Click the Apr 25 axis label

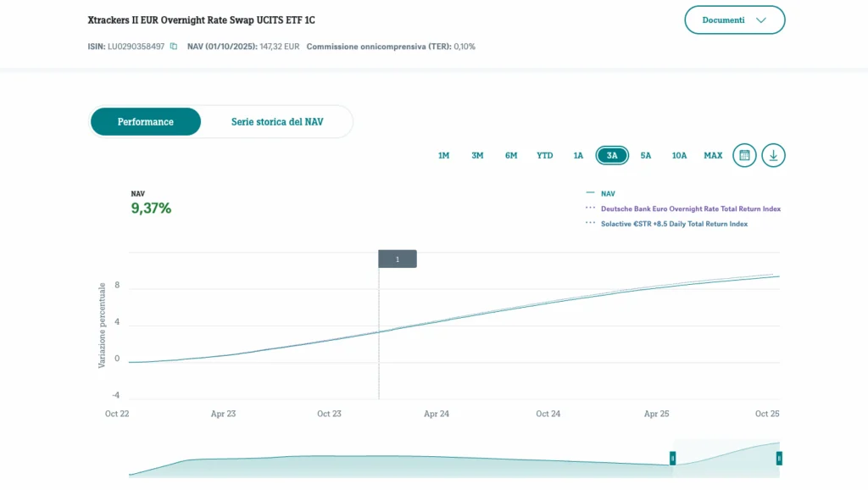(657, 414)
